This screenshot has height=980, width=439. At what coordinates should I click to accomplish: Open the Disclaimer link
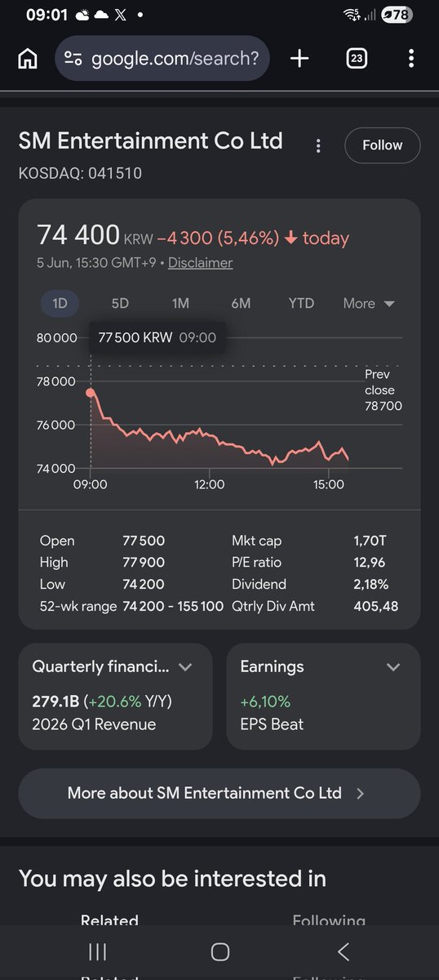coord(201,262)
